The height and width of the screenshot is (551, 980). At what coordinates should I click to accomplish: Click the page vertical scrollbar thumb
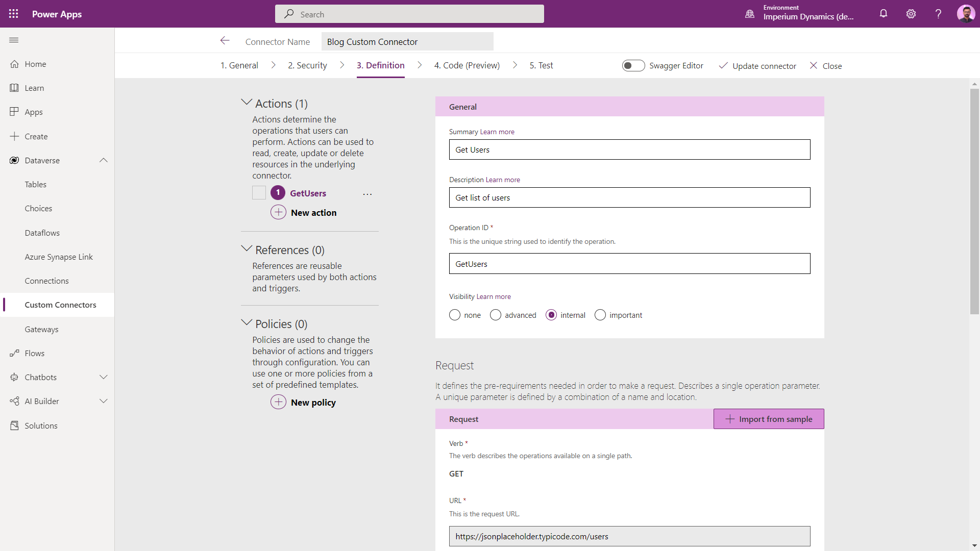tap(974, 202)
